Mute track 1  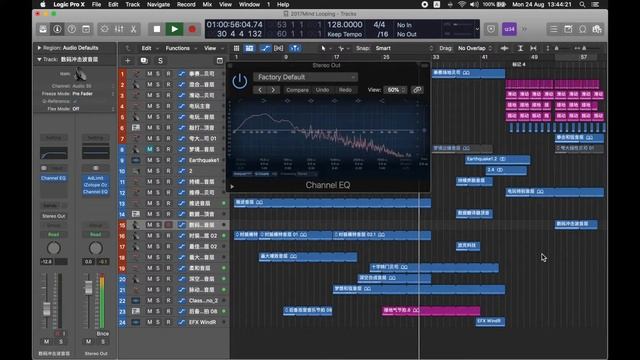[x=149, y=73]
